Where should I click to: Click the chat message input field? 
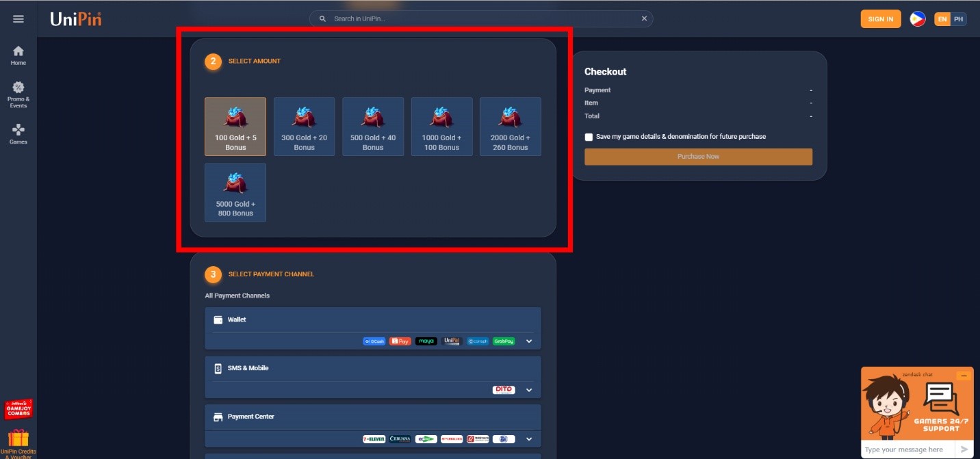(x=908, y=449)
